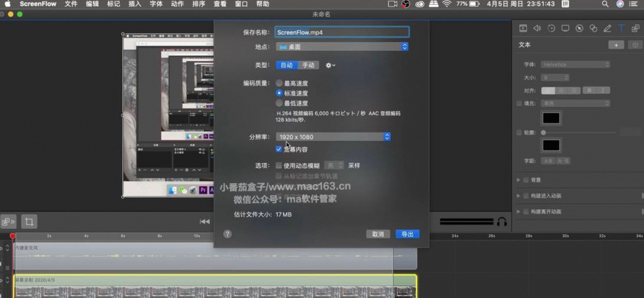644x298 pixels.
Task: Select the 自动 type segment
Action: 287,65
